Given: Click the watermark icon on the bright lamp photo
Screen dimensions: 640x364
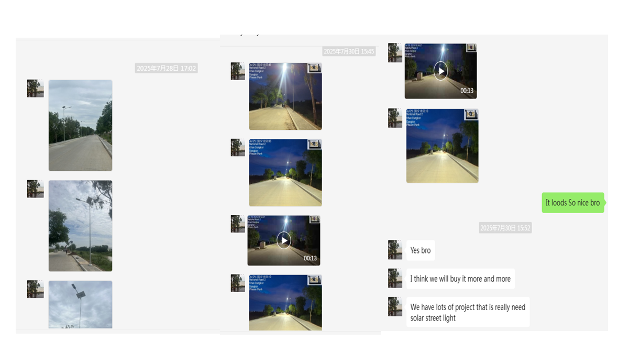Looking at the screenshot, I should pyautogui.click(x=314, y=68).
